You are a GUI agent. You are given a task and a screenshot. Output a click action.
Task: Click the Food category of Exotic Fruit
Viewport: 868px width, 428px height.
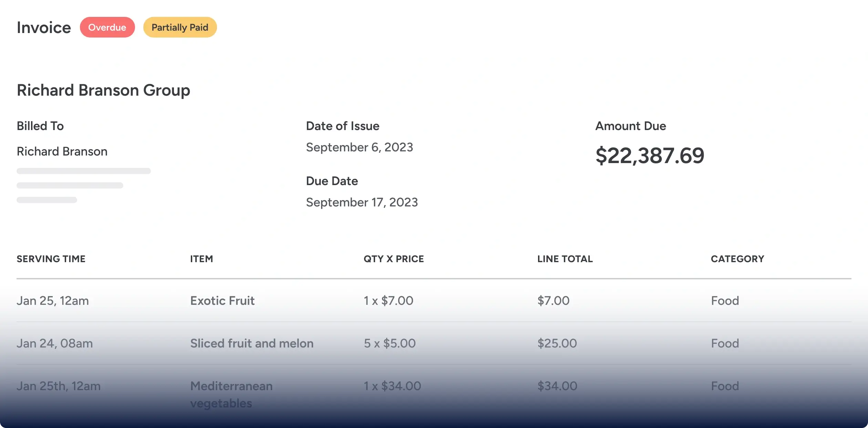click(x=725, y=301)
